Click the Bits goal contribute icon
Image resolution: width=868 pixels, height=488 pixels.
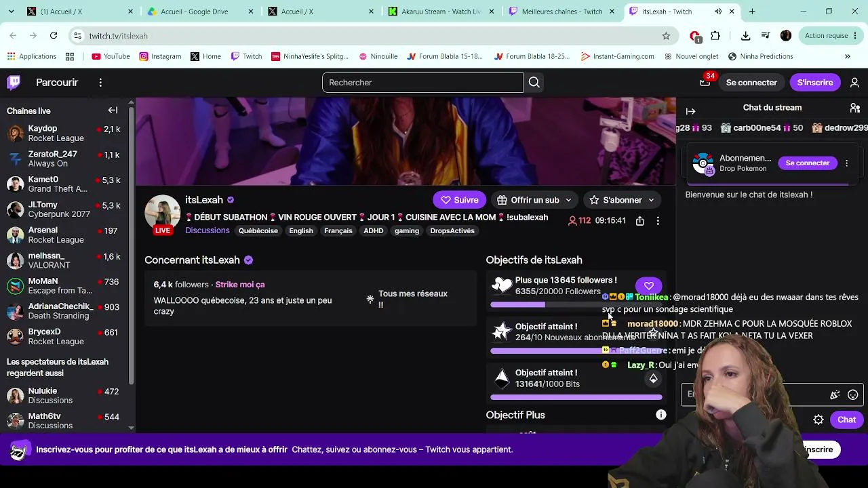tap(653, 379)
